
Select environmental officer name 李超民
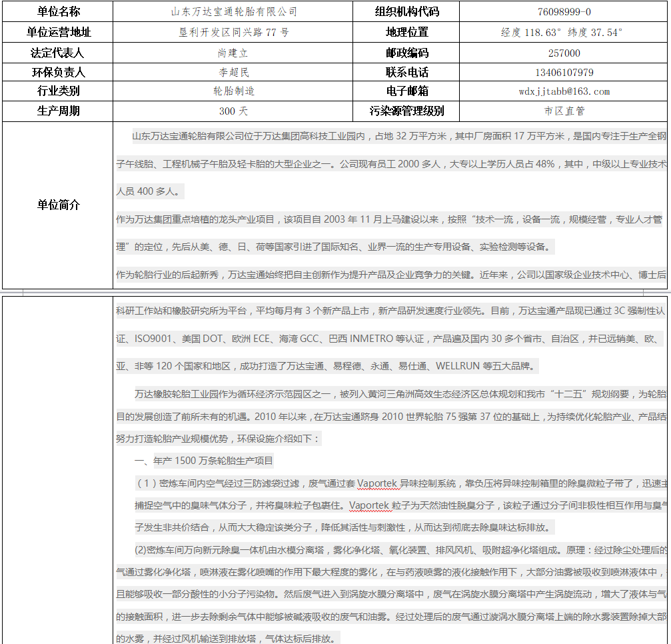pyautogui.click(x=234, y=73)
